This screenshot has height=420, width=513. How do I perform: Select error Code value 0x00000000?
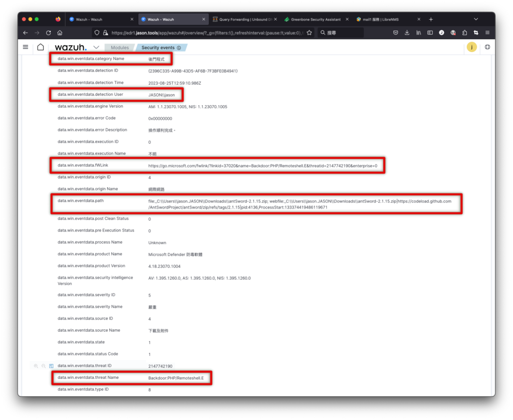(x=160, y=118)
